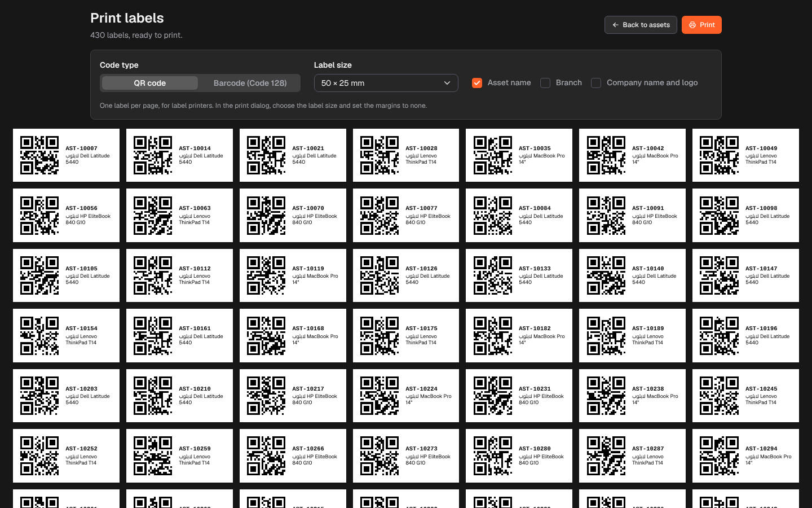Viewport: 812px width, 508px height.
Task: Select the QR code tab
Action: click(x=150, y=83)
